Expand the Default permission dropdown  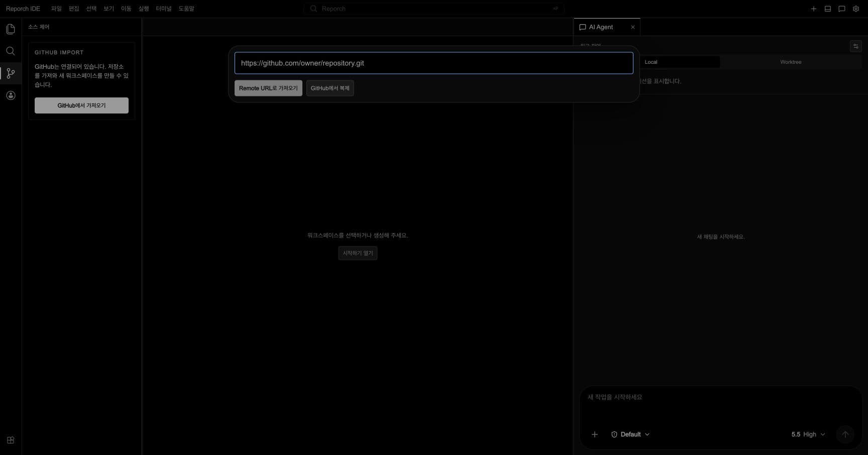(x=630, y=434)
